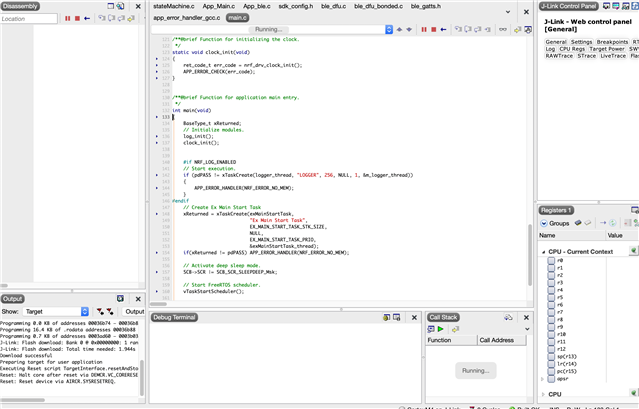Click the dark chip icon in Registers toolbar

click(x=578, y=223)
